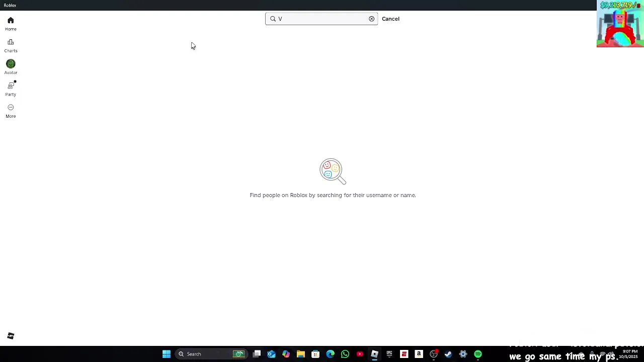
Task: Open Amazon from the taskbar
Action: [x=419, y=354]
